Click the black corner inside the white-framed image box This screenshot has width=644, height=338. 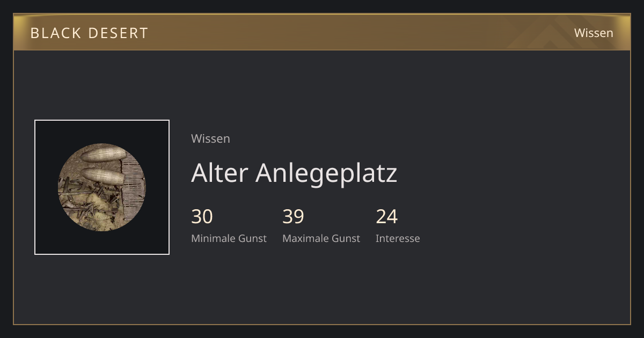point(46,131)
